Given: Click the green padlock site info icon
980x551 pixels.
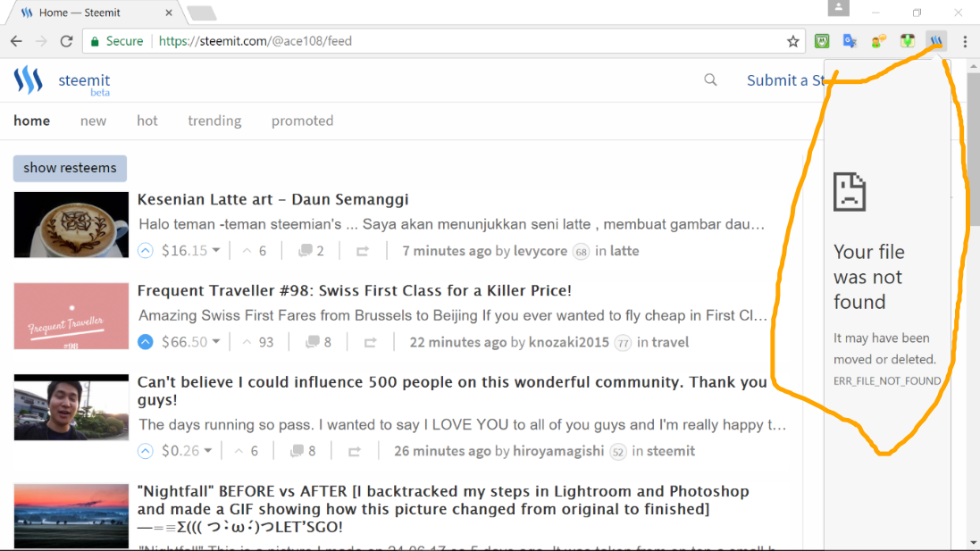Looking at the screenshot, I should coord(95,41).
